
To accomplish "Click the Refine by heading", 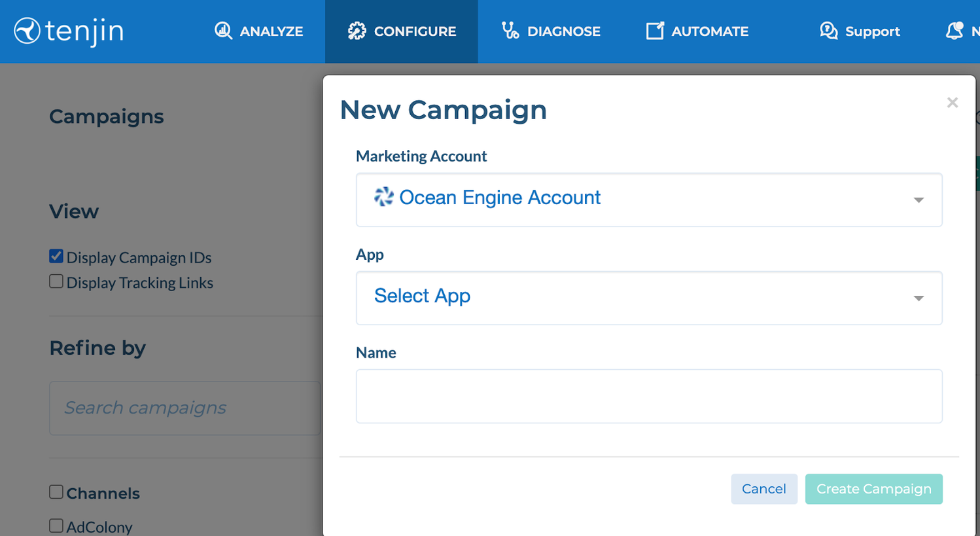I will (x=97, y=348).
